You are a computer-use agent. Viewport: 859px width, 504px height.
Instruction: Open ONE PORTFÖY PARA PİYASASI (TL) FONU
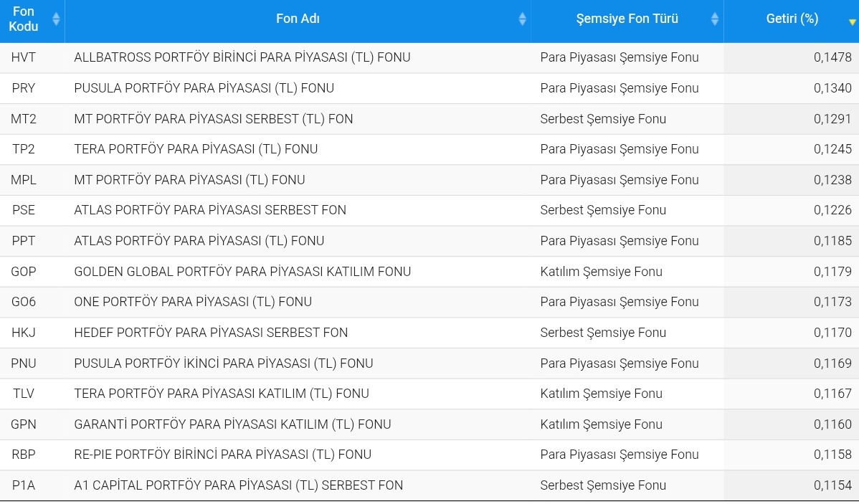(x=193, y=301)
